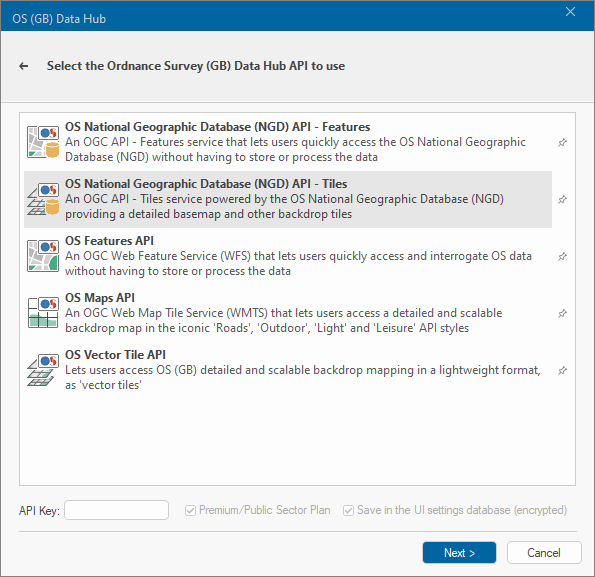Click the description mentioning 'vector tiles'
The width and height of the screenshot is (595, 577).
(x=303, y=377)
